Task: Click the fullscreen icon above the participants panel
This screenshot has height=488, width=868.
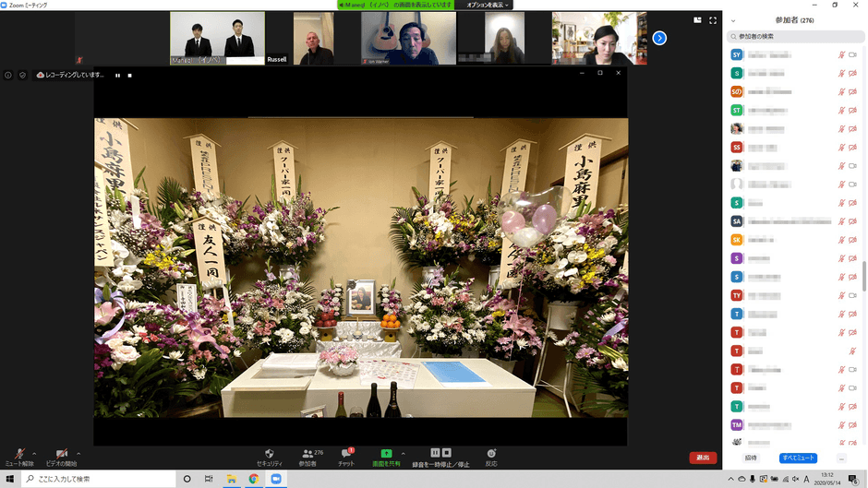Action: click(x=713, y=20)
